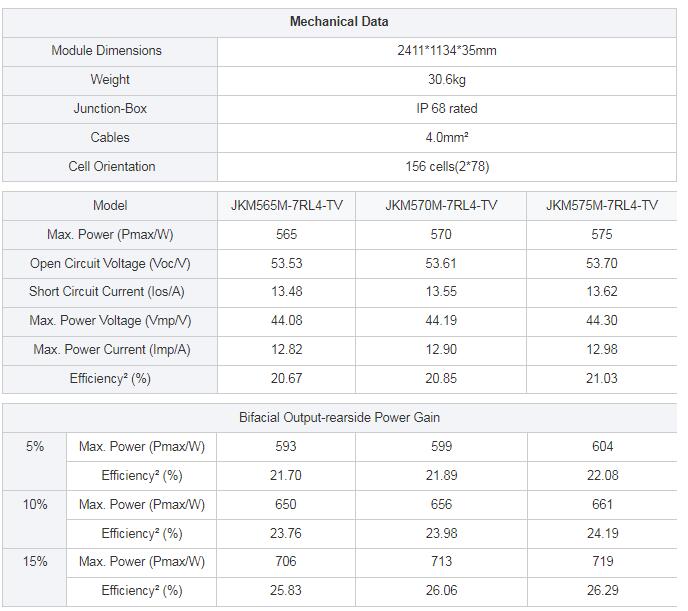Select the 44.30 max power voltage value
Screen dimensions: 688x611
point(602,320)
